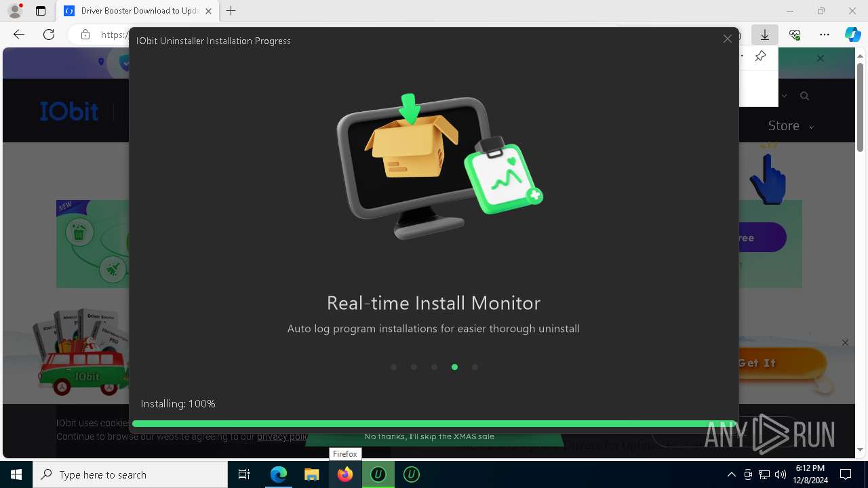
Task: Open Microsoft Edge from the taskbar
Action: pos(279,474)
